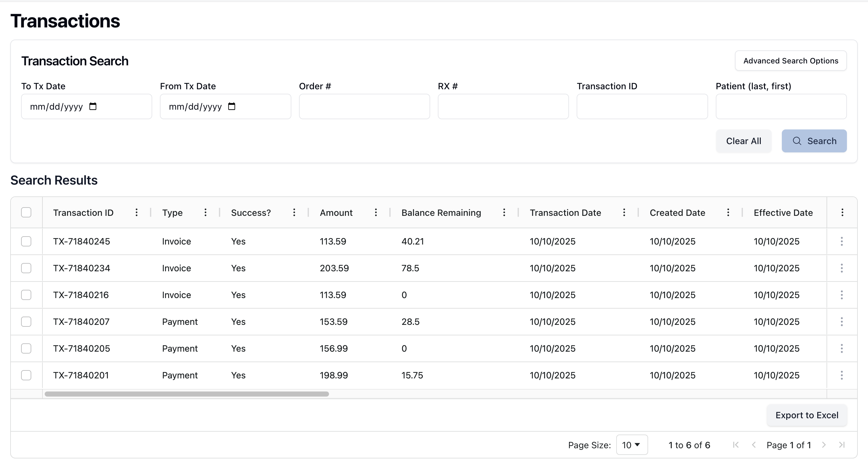Expand the Page Size dropdown
Image resolution: width=868 pixels, height=468 pixels.
pyautogui.click(x=632, y=445)
